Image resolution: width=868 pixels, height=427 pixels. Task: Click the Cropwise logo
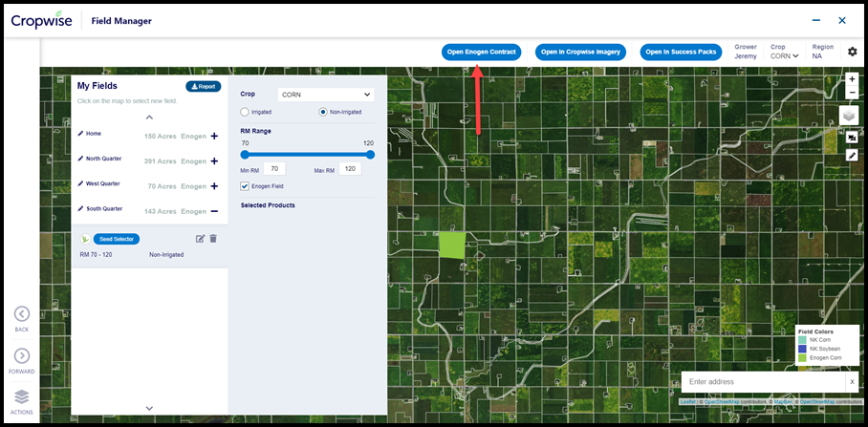coord(41,20)
